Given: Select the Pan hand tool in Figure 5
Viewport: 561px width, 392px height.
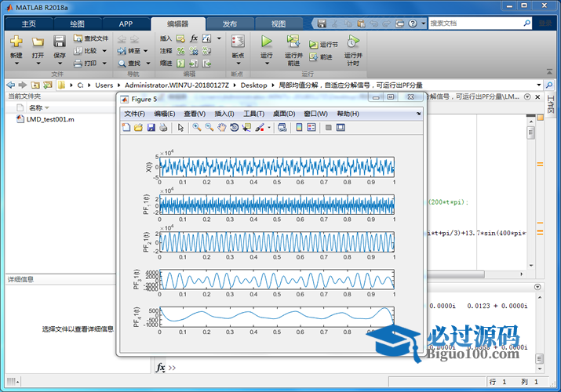Looking at the screenshot, I should tap(222, 128).
